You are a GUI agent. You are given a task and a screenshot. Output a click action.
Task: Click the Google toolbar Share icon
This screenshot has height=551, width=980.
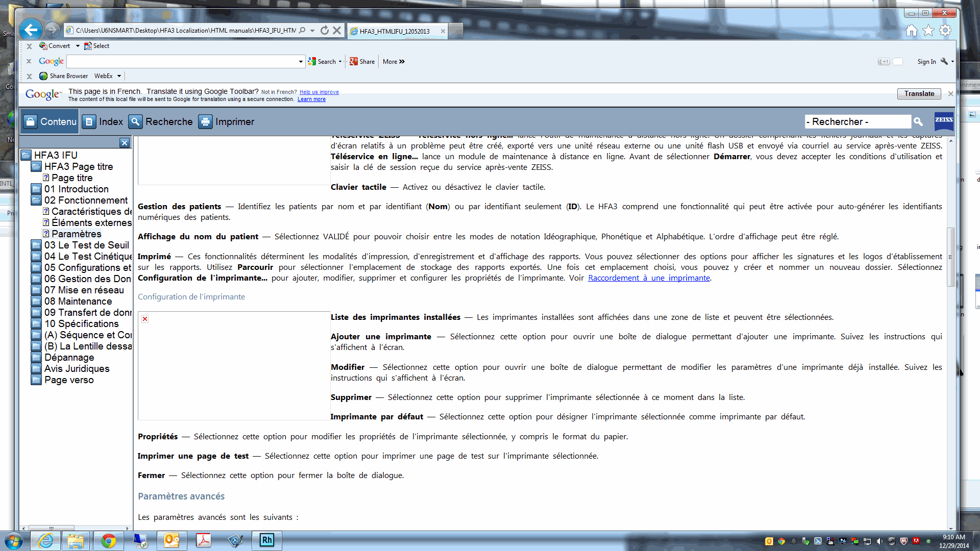354,62
